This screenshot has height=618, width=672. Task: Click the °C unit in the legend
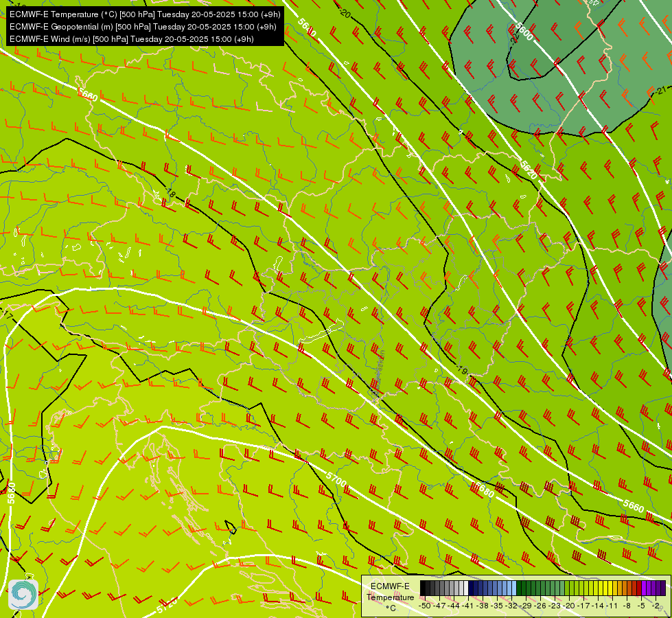tap(391, 608)
